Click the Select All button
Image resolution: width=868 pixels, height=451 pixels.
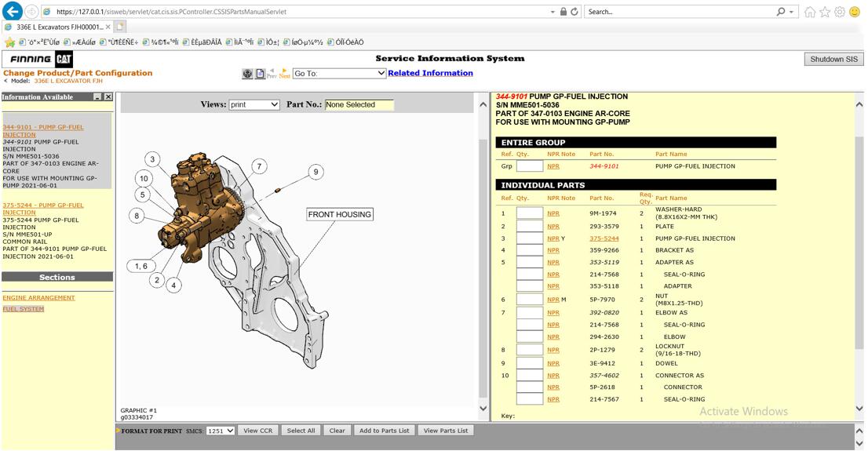pyautogui.click(x=301, y=431)
